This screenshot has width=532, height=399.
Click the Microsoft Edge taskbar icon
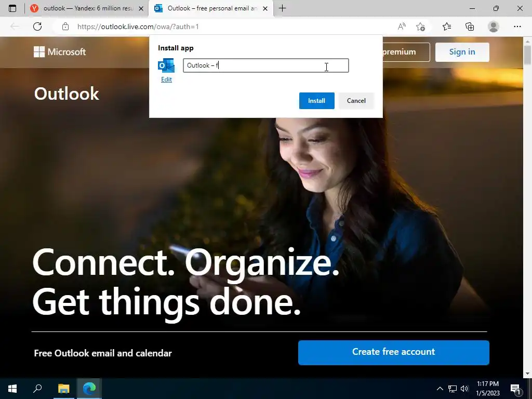[89, 388]
